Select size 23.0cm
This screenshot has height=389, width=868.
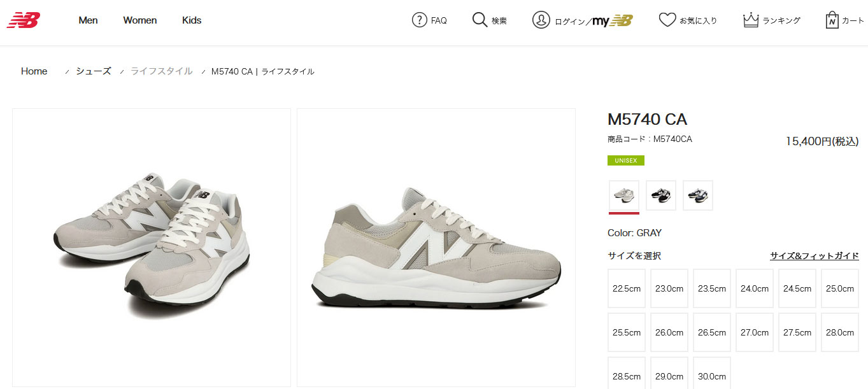[669, 288]
